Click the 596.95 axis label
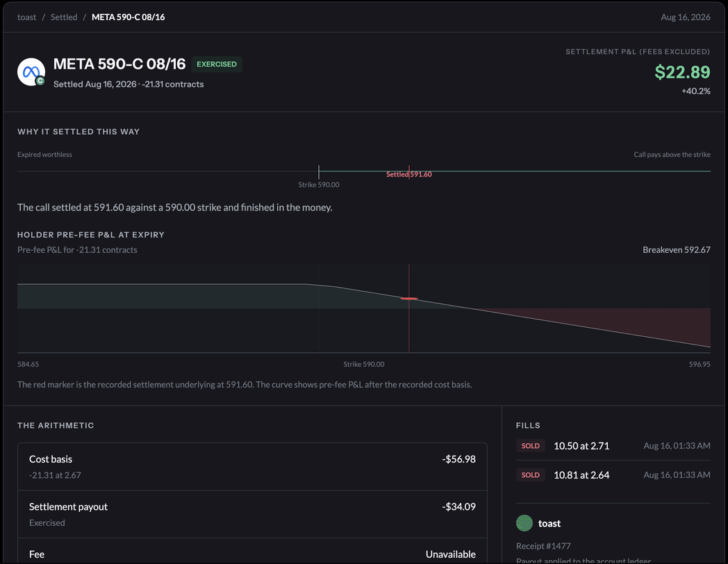Image resolution: width=728 pixels, height=564 pixels. pyautogui.click(x=700, y=364)
